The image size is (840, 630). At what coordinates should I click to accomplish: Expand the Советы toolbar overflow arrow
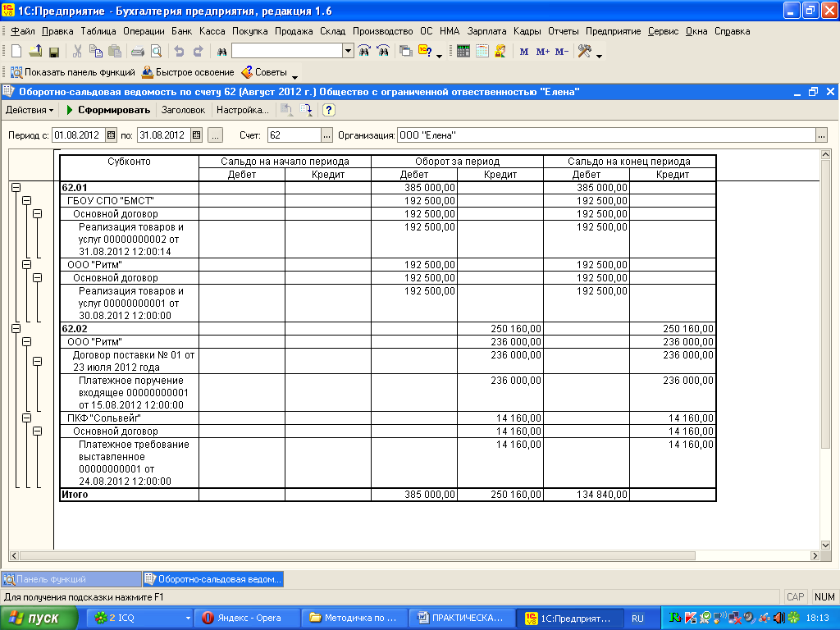click(294, 77)
